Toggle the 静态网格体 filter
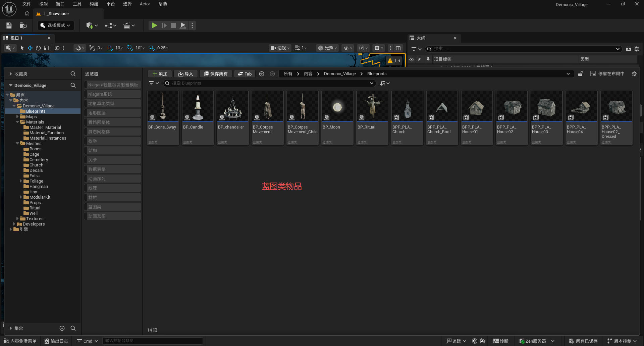 click(x=112, y=132)
